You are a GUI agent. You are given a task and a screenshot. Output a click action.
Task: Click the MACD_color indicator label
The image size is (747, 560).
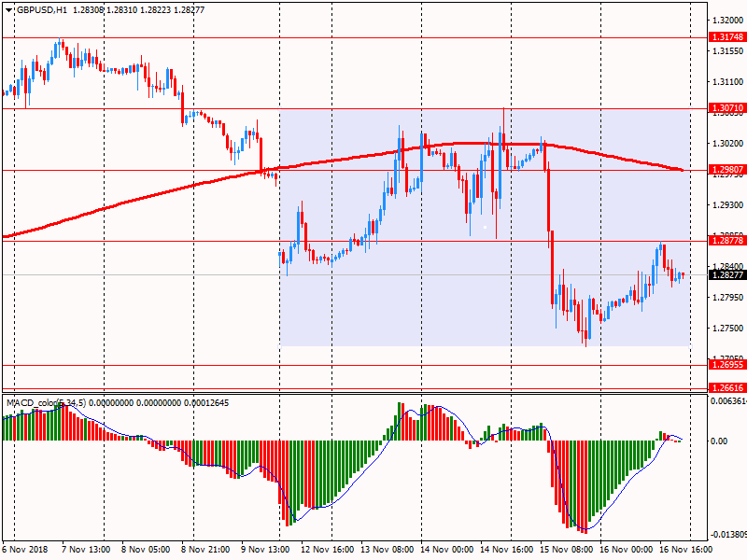(x=46, y=403)
